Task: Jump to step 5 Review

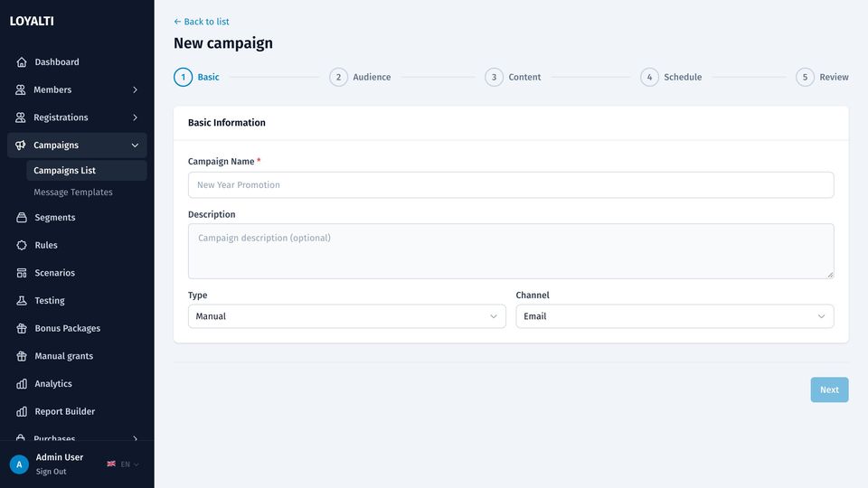Action: point(822,77)
